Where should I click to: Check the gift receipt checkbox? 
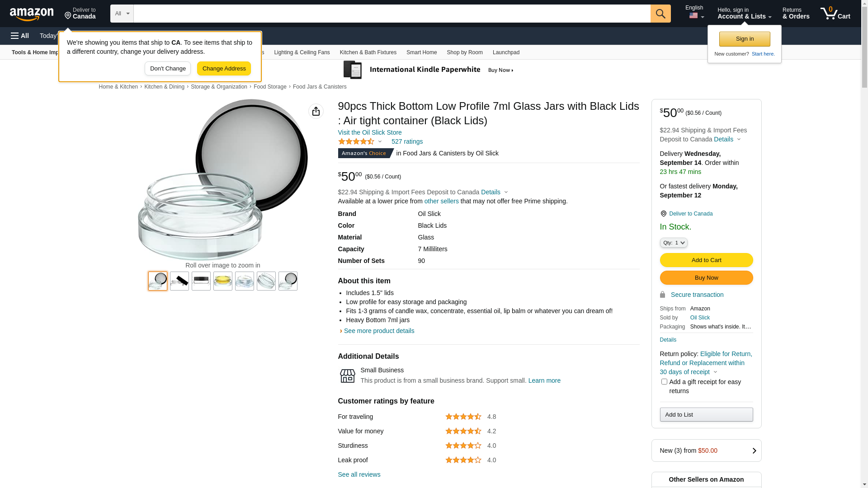pos(664,382)
